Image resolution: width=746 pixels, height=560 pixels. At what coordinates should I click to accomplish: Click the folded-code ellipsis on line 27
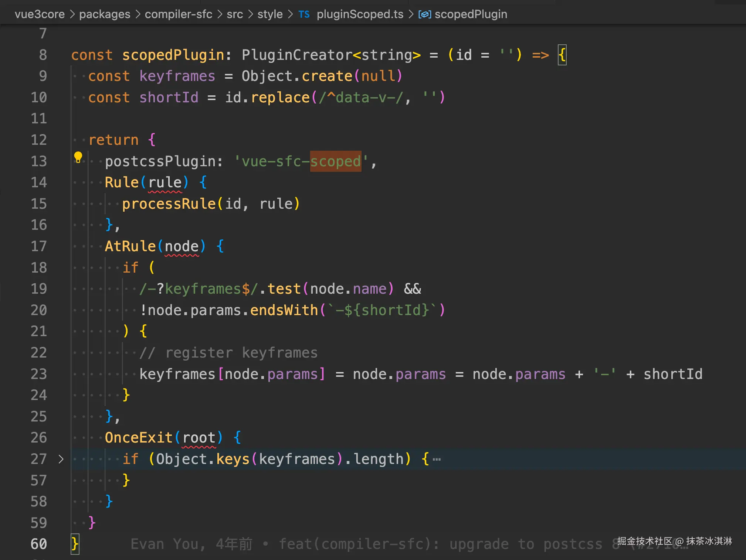pyautogui.click(x=437, y=460)
